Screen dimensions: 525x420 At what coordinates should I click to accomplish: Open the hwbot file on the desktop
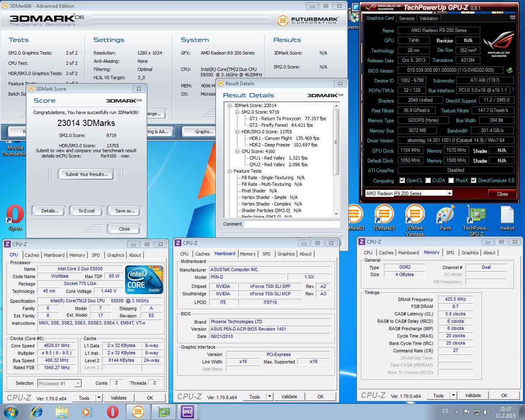pos(507,218)
